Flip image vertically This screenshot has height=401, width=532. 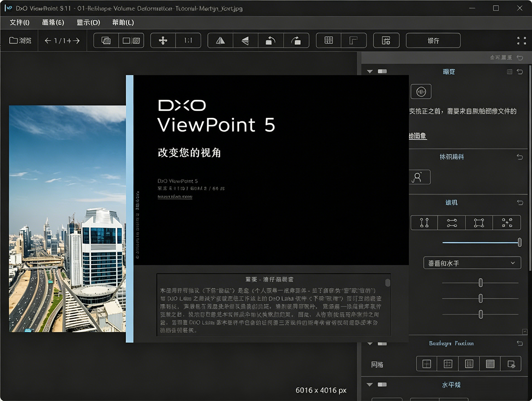[x=245, y=40]
